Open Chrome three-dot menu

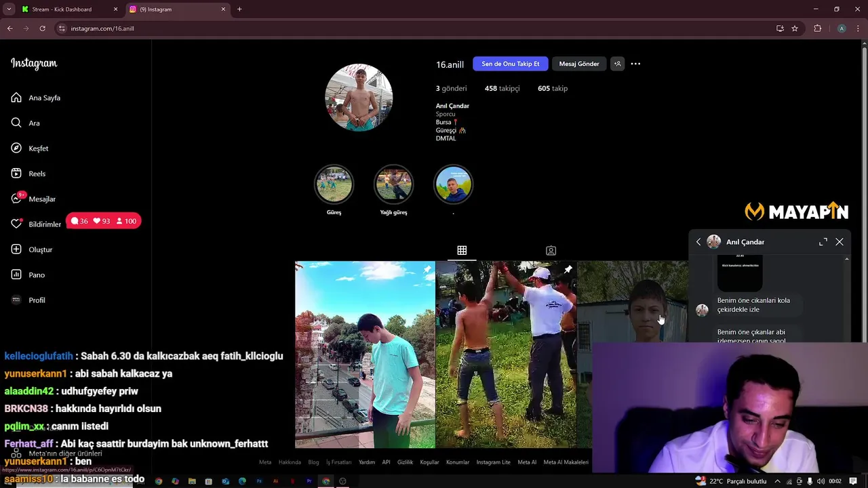pos(859,28)
